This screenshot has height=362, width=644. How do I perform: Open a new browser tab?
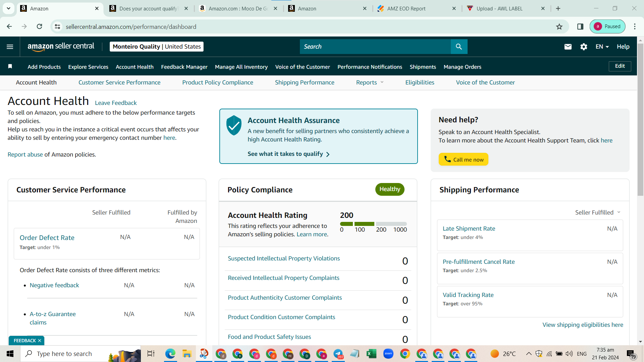click(558, 8)
